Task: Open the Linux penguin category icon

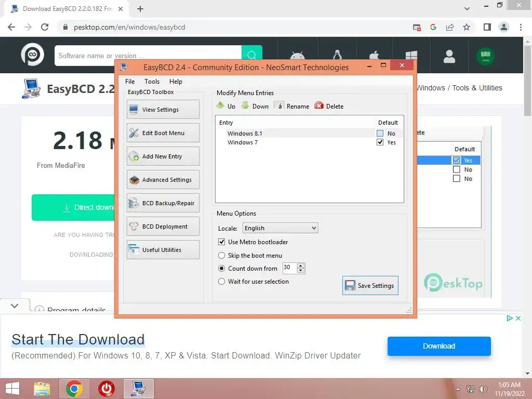Action: 337,55
